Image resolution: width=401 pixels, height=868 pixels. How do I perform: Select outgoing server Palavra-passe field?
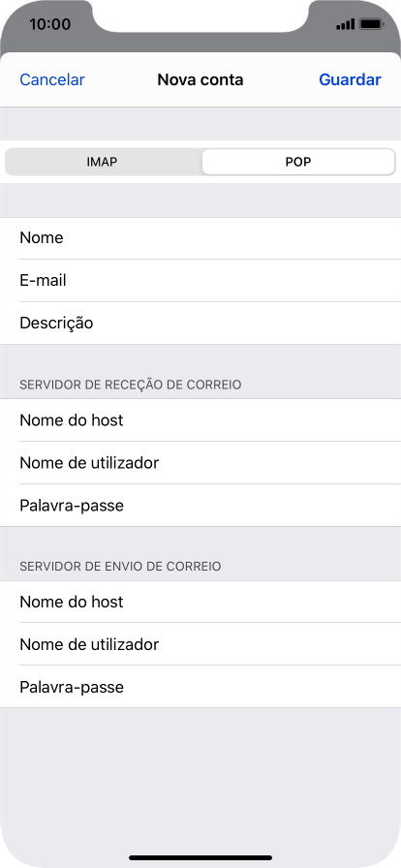pos(200,687)
